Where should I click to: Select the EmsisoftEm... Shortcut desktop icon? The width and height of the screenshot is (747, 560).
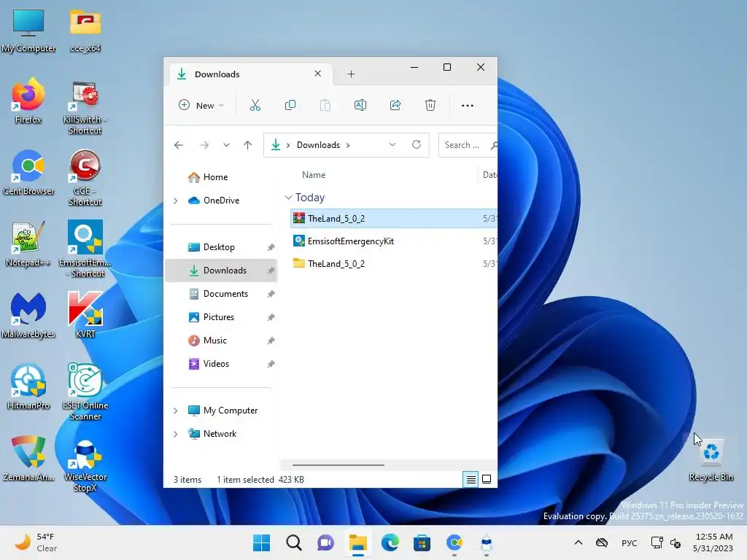[85, 249]
